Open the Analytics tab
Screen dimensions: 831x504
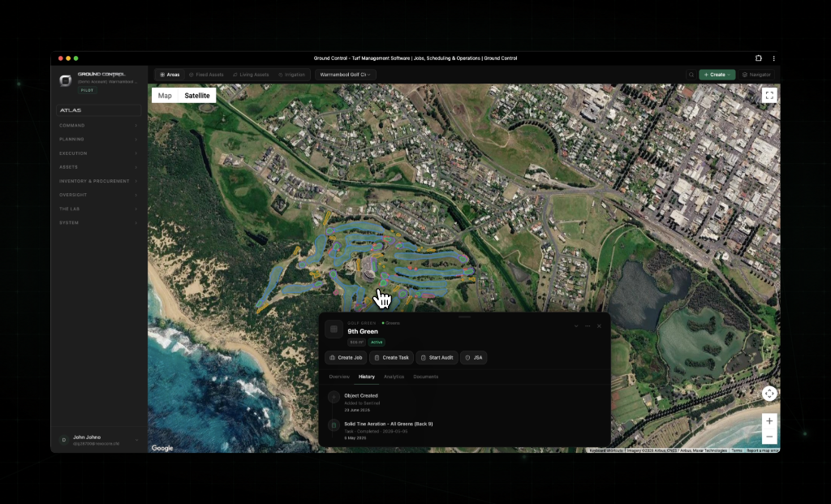394,377
